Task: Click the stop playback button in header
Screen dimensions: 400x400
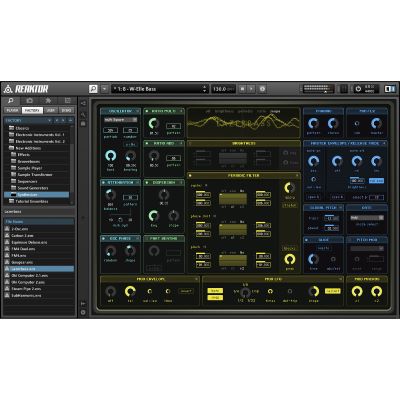Action: tap(242, 89)
